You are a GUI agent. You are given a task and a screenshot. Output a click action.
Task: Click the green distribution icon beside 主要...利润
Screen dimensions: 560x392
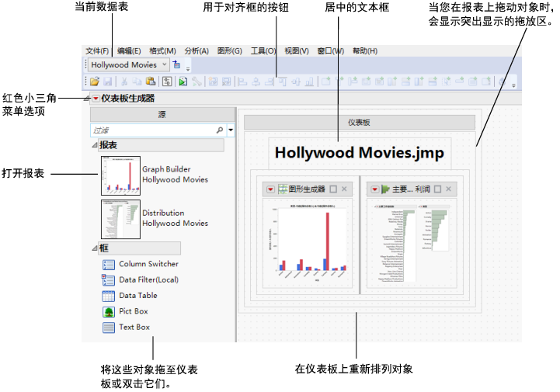(385, 189)
